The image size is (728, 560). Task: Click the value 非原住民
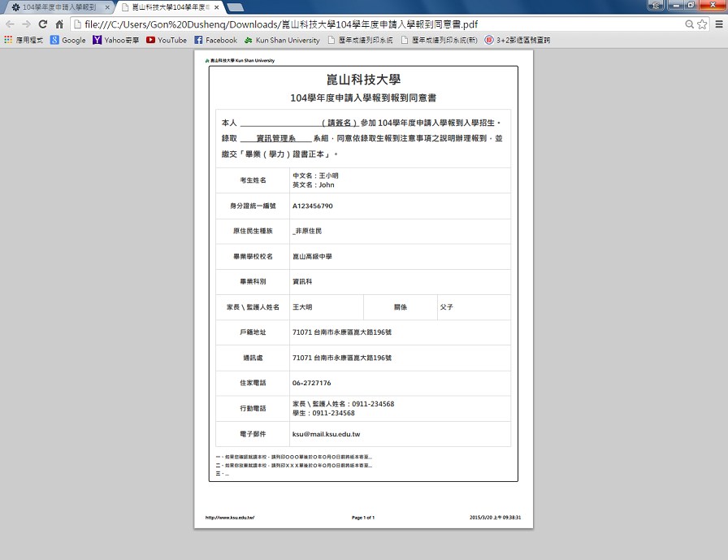click(x=308, y=231)
